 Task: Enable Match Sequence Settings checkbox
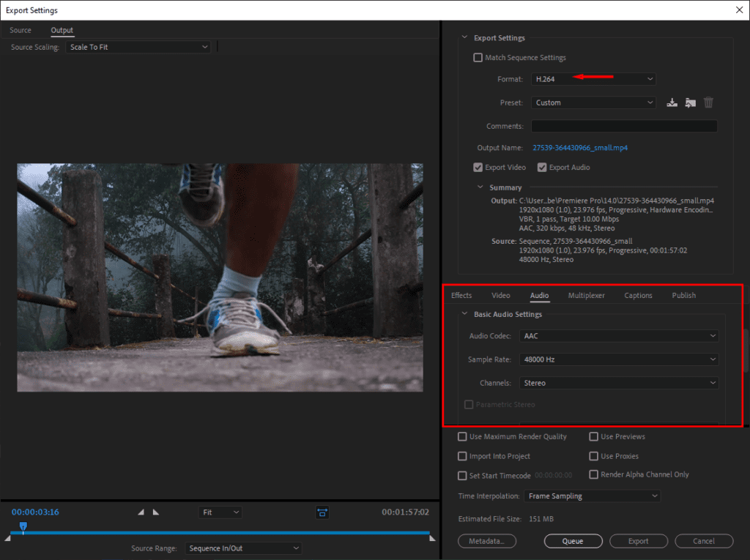478,57
